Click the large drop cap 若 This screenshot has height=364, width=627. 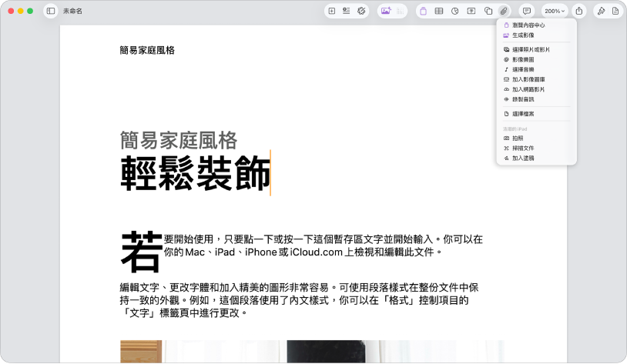pos(141,252)
